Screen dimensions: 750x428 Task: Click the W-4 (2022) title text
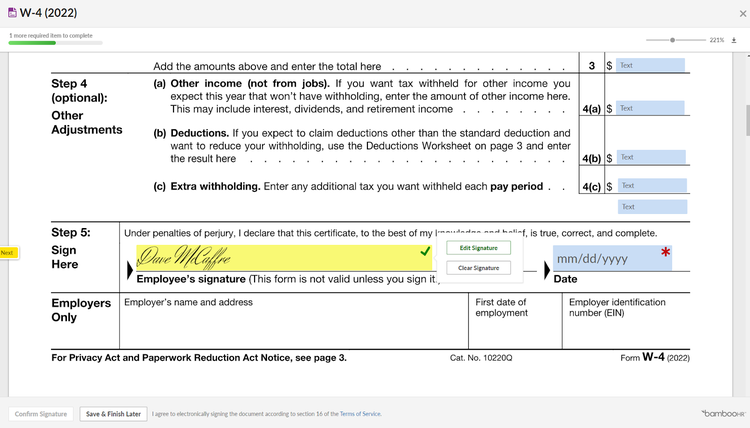click(x=48, y=13)
